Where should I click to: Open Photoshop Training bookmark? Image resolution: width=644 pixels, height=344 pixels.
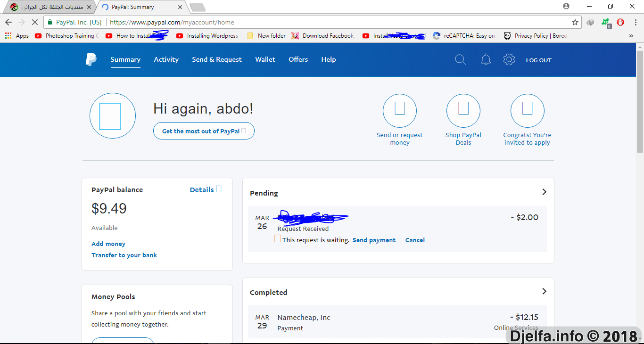[x=67, y=36]
